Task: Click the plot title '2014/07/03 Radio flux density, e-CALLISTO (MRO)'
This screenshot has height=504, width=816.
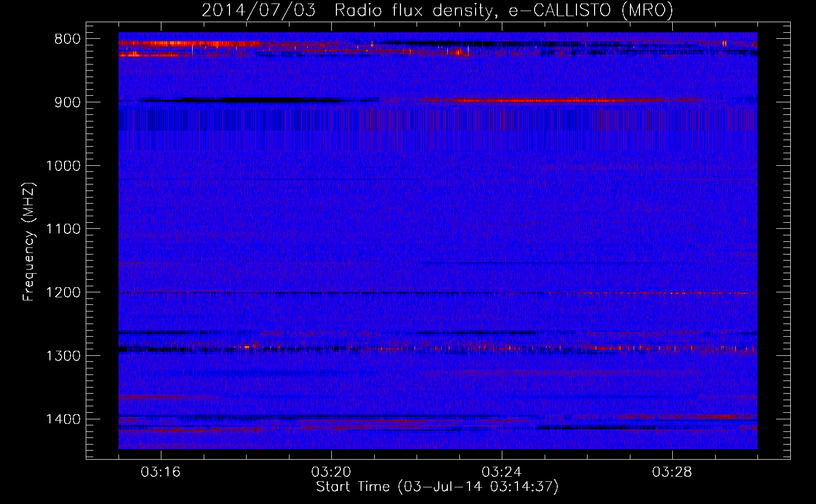Action: pos(437,10)
